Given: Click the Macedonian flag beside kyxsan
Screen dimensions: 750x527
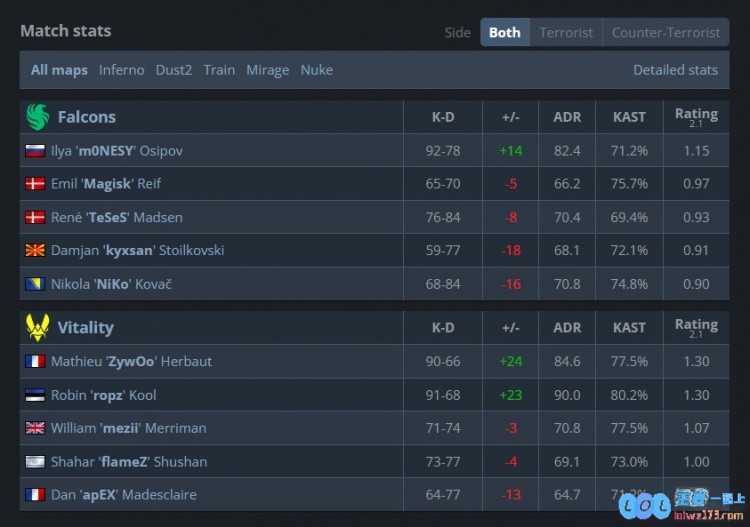Looking at the screenshot, I should click(35, 250).
